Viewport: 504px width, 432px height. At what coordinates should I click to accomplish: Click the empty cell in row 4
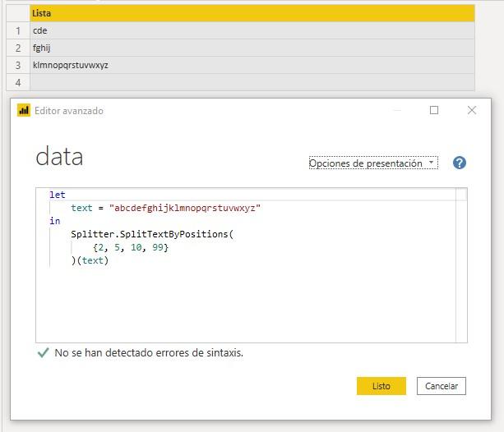252,82
